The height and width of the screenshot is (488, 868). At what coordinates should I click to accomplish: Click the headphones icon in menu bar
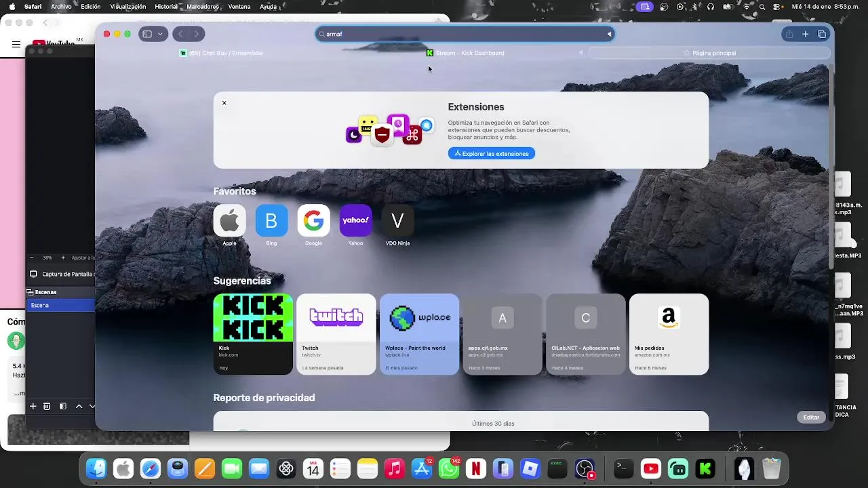point(711,7)
